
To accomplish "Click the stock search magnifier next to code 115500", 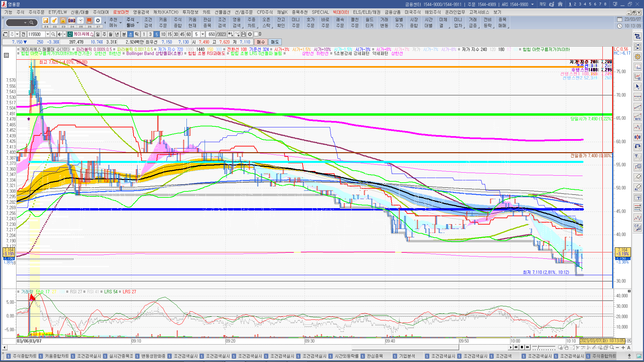I will (53, 34).
